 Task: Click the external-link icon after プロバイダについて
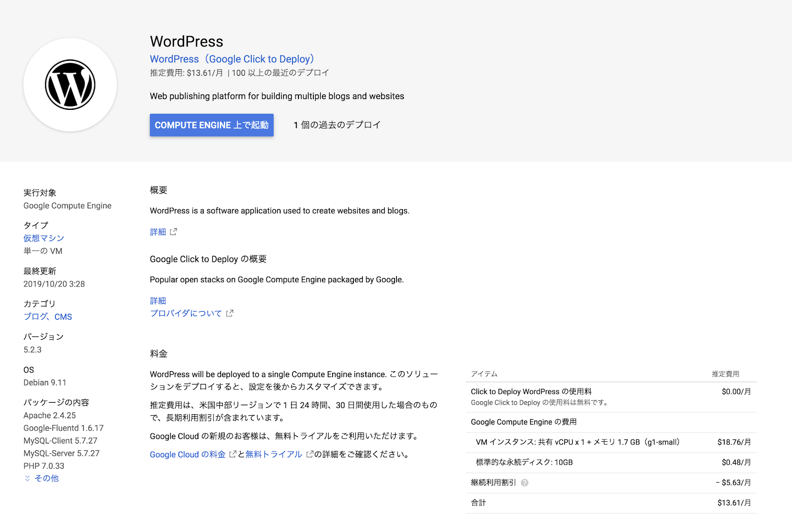pyautogui.click(x=230, y=313)
